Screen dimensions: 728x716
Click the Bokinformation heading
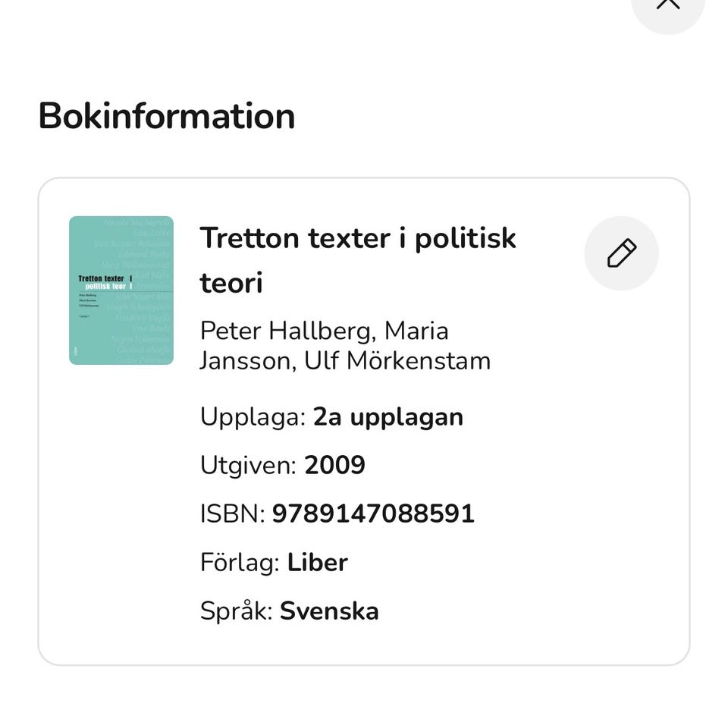(x=167, y=116)
